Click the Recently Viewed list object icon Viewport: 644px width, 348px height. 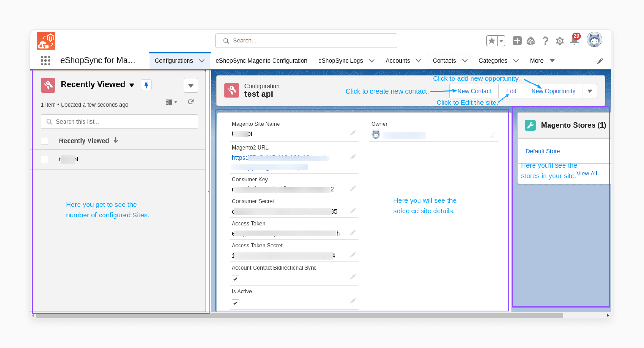click(48, 85)
